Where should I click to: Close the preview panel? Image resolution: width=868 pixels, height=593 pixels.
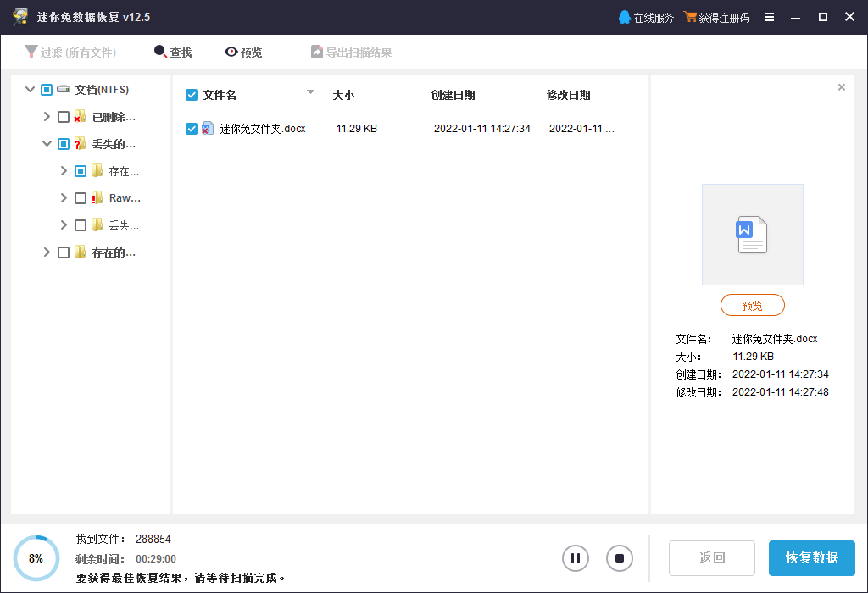[842, 87]
